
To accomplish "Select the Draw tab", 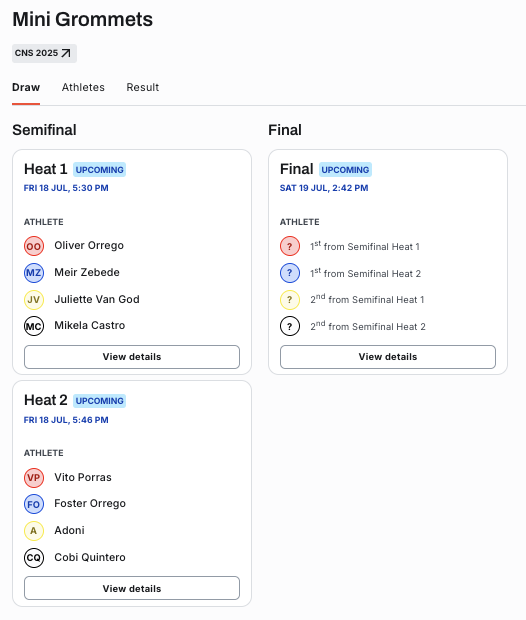I will 26,87.
